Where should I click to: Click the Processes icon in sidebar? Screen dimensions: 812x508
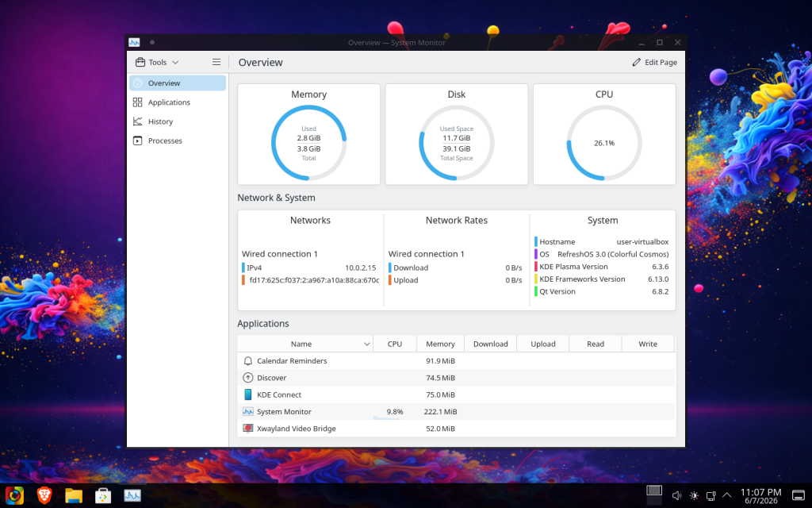137,140
